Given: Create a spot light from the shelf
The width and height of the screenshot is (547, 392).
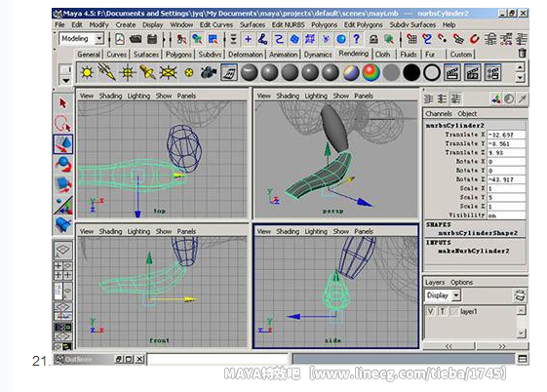Looking at the screenshot, I should point(147,73).
